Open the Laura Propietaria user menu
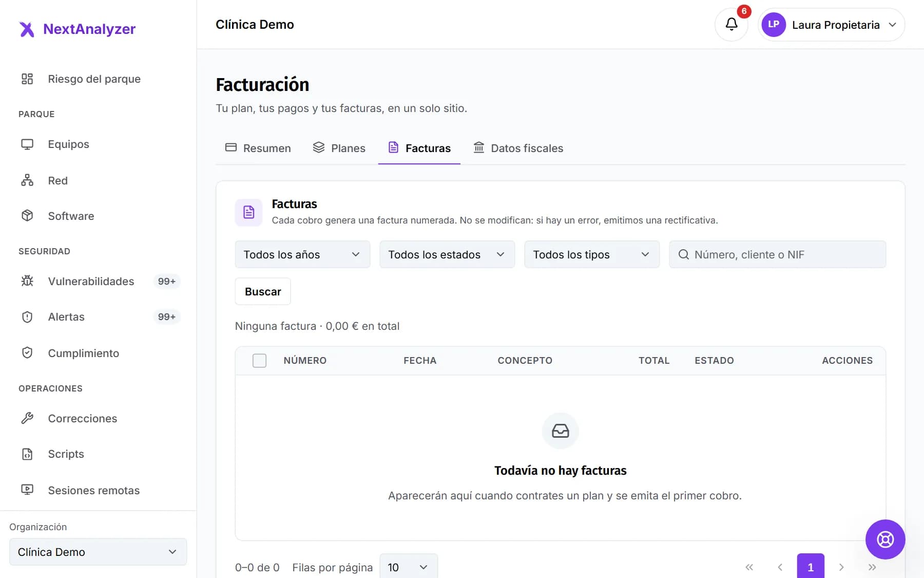Viewport: 924px width, 578px height. [831, 25]
